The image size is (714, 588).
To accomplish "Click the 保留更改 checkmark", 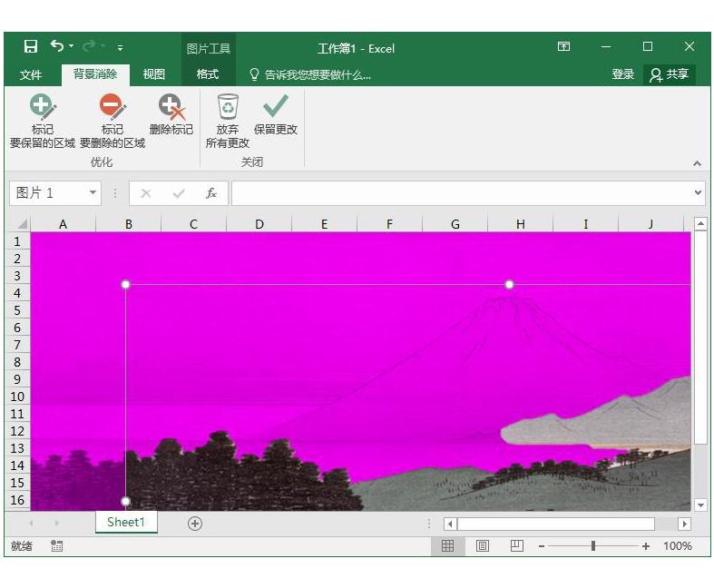I will [276, 115].
